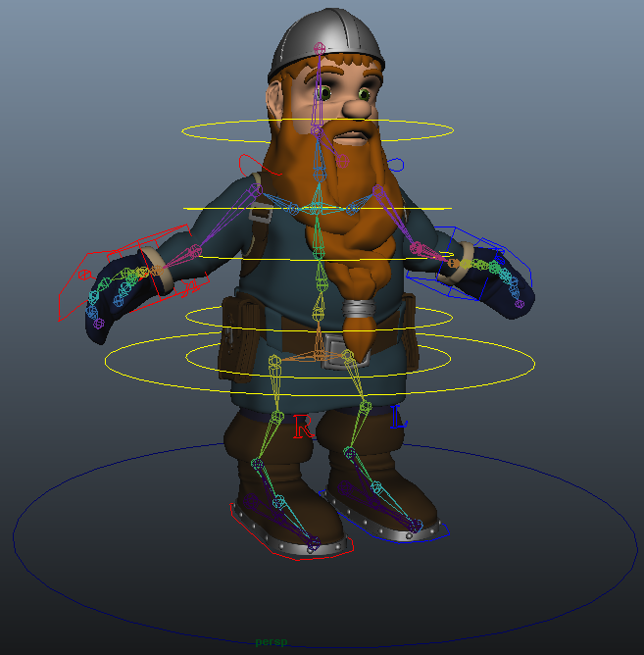Pick the blue left clavicle curve control
This screenshot has height=655, width=644.
397,165
